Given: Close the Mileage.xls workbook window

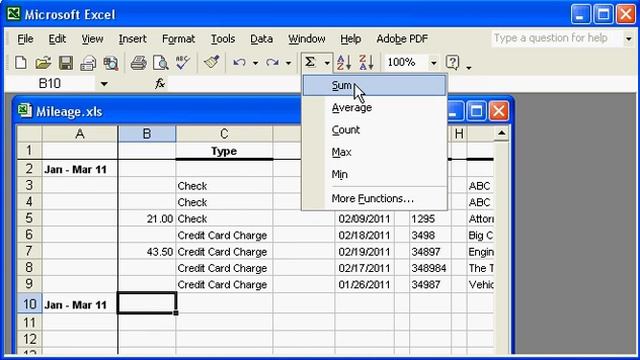Looking at the screenshot, I should 498,111.
